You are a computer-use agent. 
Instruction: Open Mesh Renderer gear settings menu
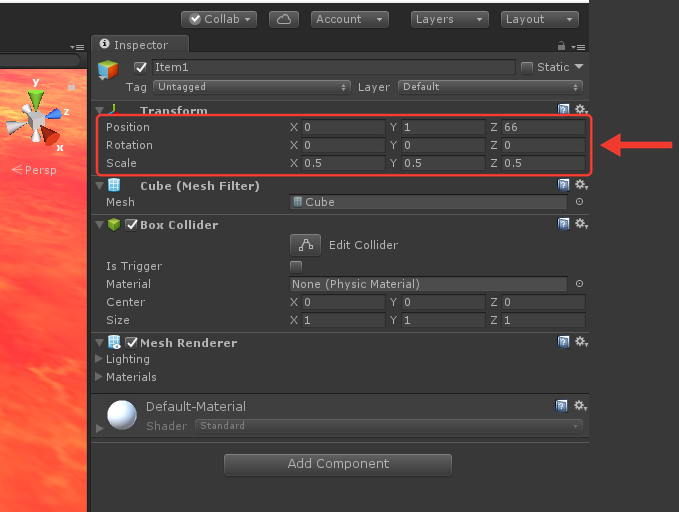tap(581, 342)
